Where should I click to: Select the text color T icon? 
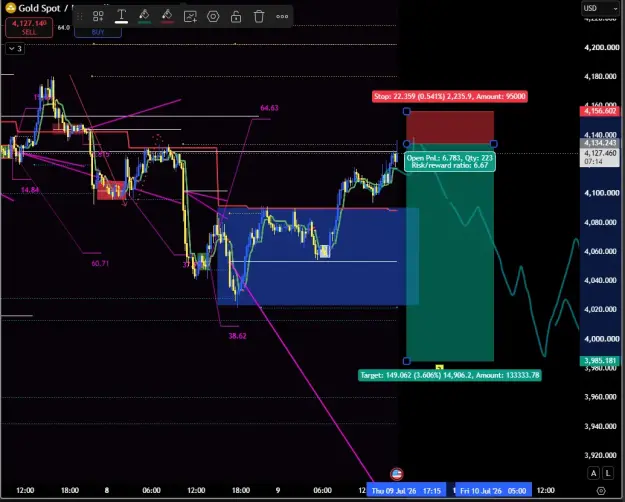121,16
